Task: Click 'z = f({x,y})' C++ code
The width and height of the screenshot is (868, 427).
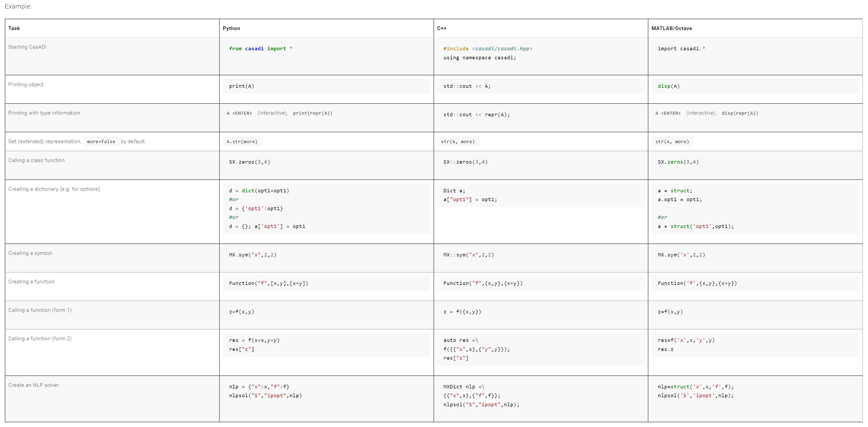Action: [462, 312]
